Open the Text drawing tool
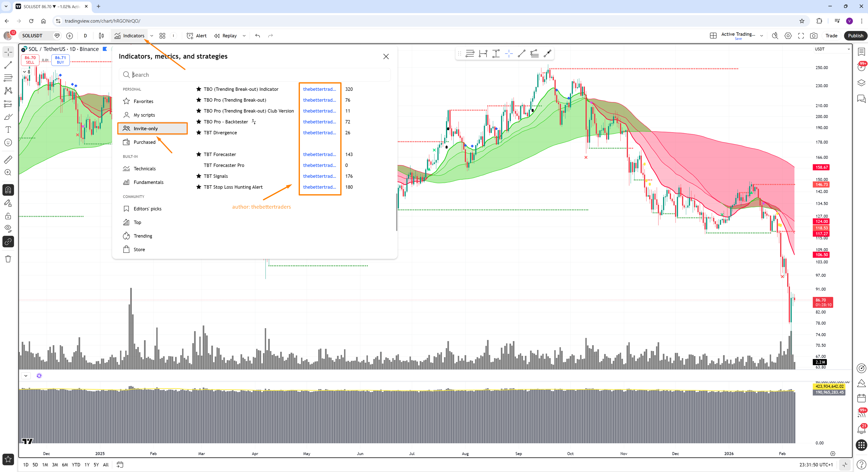The height and width of the screenshot is (472, 868). pyautogui.click(x=8, y=130)
